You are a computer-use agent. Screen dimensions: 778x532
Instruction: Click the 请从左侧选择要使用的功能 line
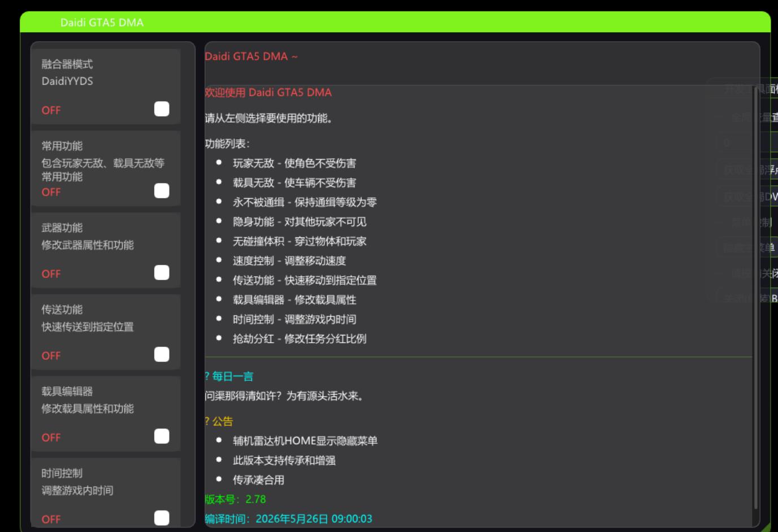click(x=269, y=118)
